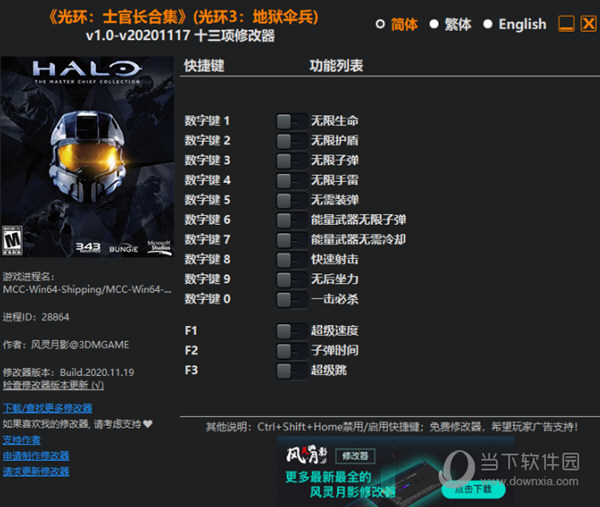The width and height of the screenshot is (600, 507).
Task: Click the 风灵月影 logo in the ad banner
Action: point(307,455)
